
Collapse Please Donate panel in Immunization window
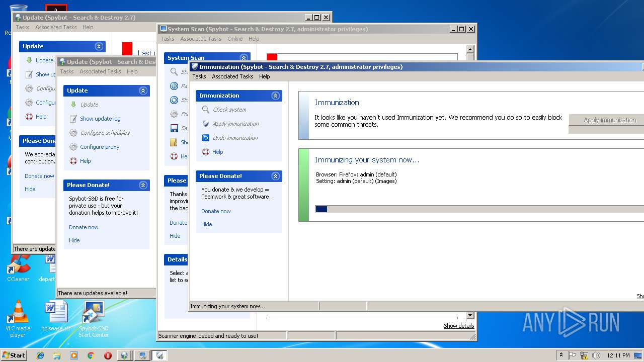click(275, 176)
